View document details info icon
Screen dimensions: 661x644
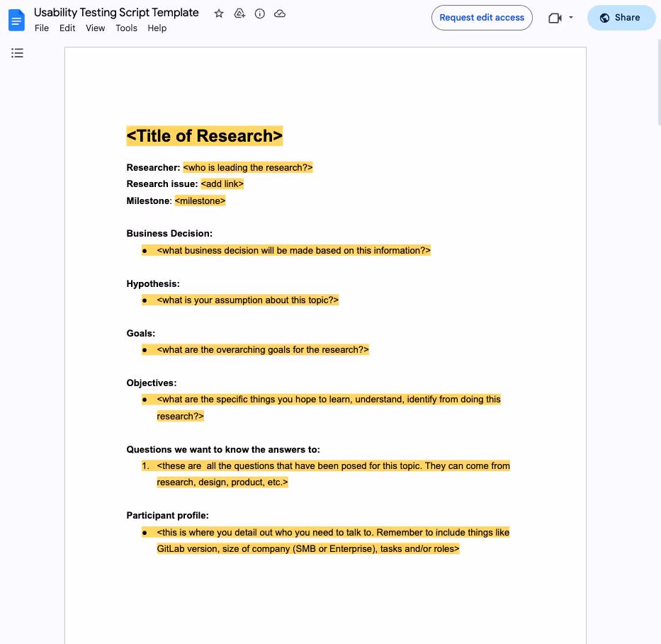click(260, 13)
